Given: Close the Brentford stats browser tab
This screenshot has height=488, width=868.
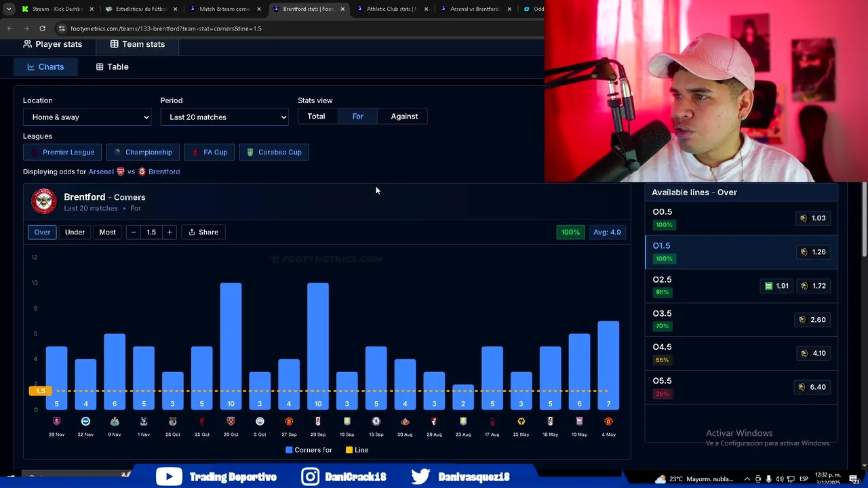Looking at the screenshot, I should [342, 9].
